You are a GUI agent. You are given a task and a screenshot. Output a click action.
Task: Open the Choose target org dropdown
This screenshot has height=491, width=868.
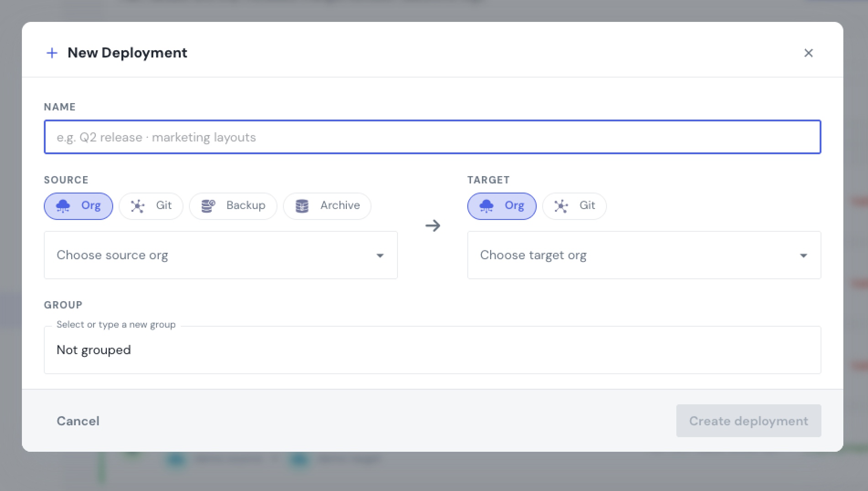click(x=644, y=255)
